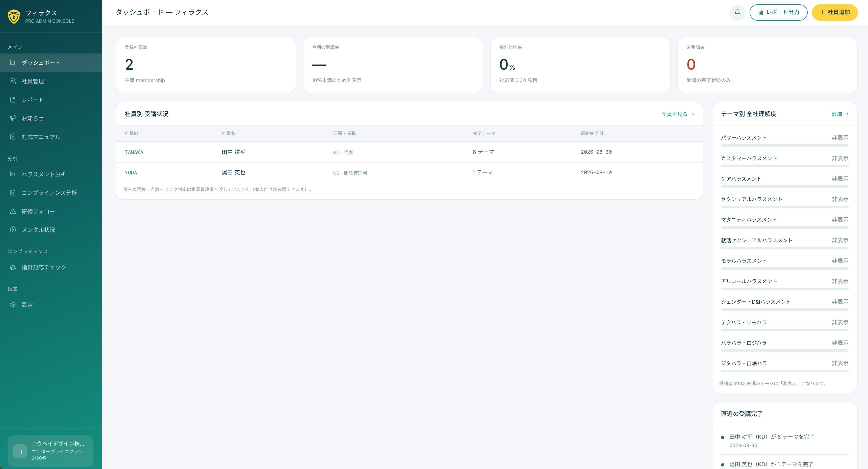This screenshot has height=469, width=868.
Task: Click the notification bell icon
Action: [x=737, y=12]
